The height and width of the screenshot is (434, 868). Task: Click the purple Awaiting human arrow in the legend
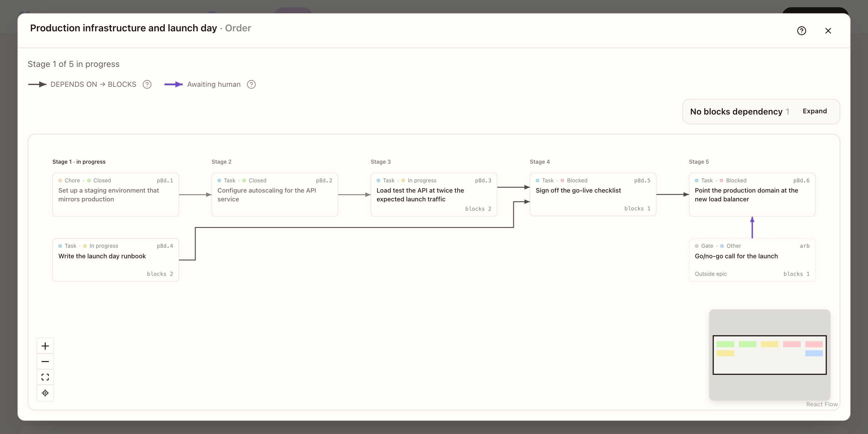tap(174, 84)
